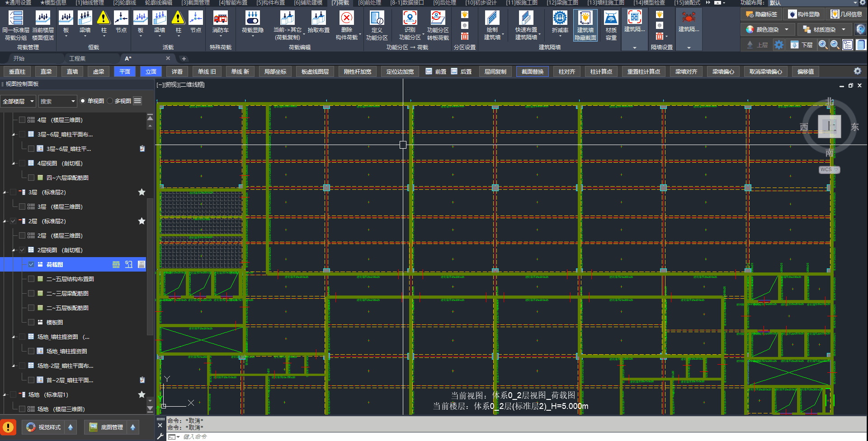Screen dimensions: 868x441
Task: Expand the 颜色渲染 dropdown arrow
Action: 787,29
